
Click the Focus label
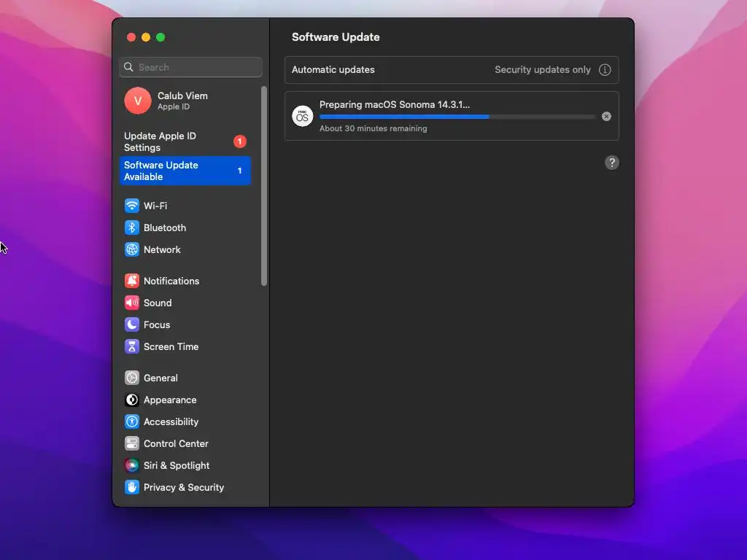[157, 325]
